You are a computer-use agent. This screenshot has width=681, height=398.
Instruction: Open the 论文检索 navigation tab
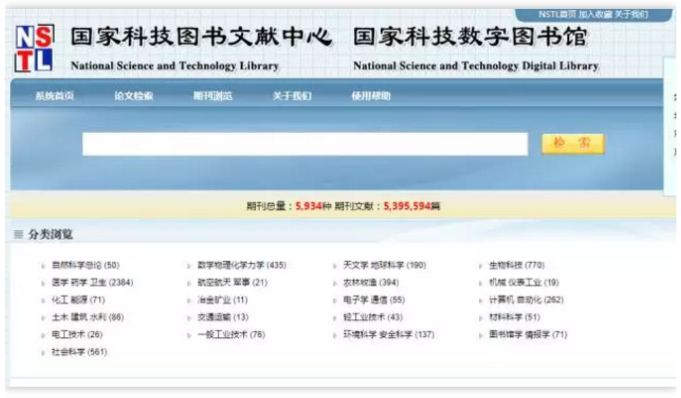click(134, 96)
